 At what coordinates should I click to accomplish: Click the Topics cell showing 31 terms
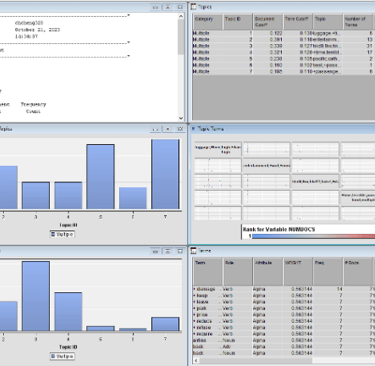tap(358, 46)
